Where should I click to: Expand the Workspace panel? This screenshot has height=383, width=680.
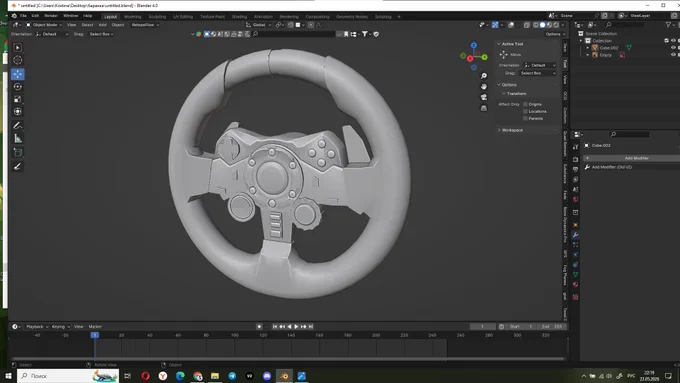[x=499, y=130]
